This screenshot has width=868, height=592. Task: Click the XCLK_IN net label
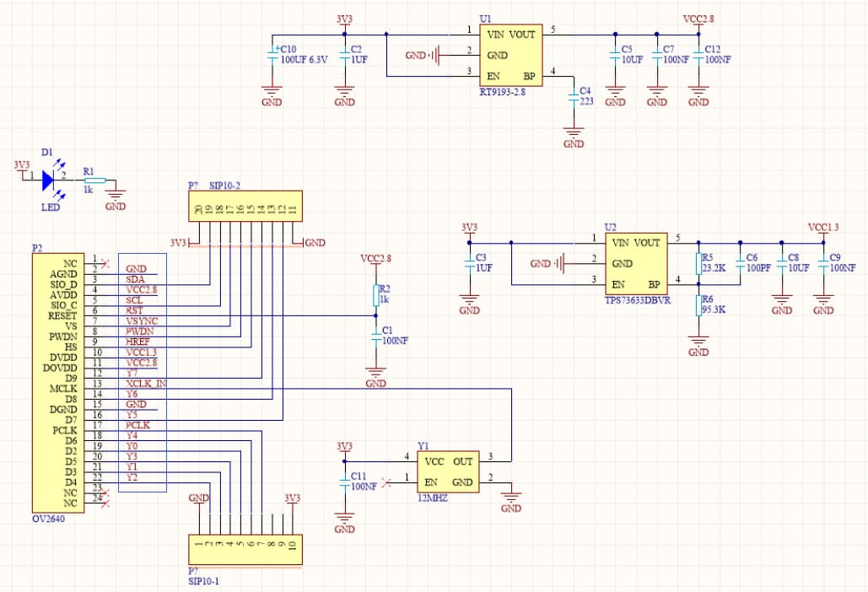[145, 384]
